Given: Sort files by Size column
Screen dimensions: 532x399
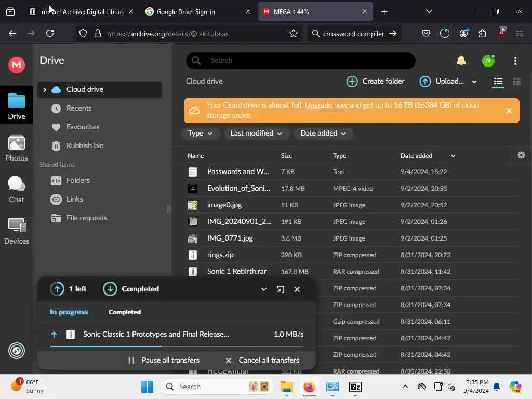Looking at the screenshot, I should (x=286, y=156).
